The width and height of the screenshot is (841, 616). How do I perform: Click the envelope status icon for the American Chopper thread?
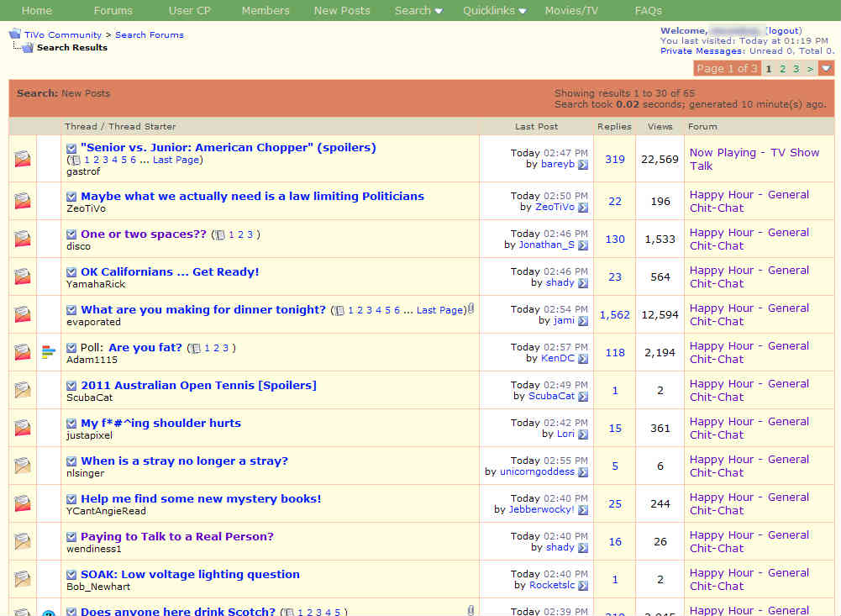(x=23, y=159)
